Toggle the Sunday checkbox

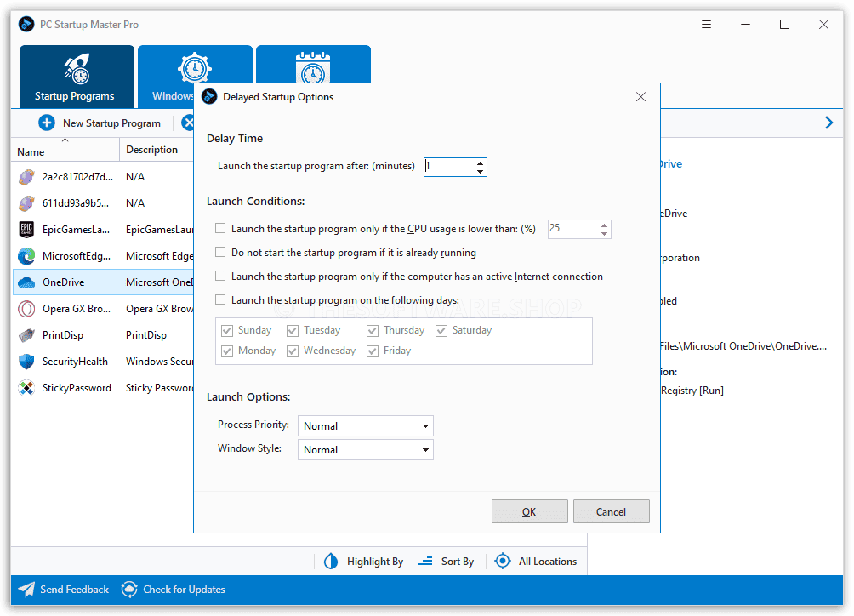coord(227,331)
